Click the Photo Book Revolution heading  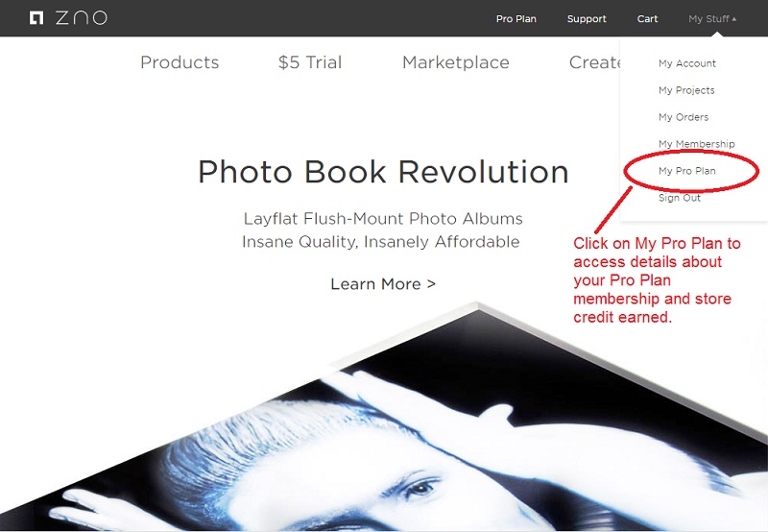click(383, 172)
